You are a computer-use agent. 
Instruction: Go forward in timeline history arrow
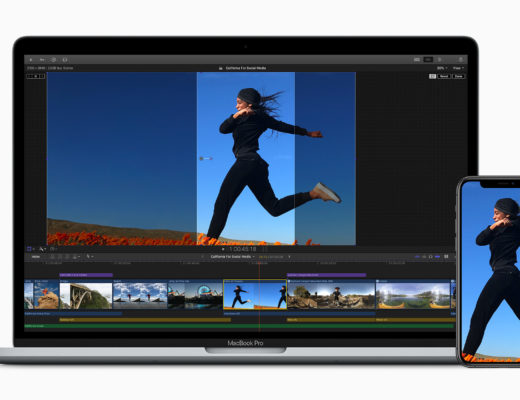click(x=289, y=257)
